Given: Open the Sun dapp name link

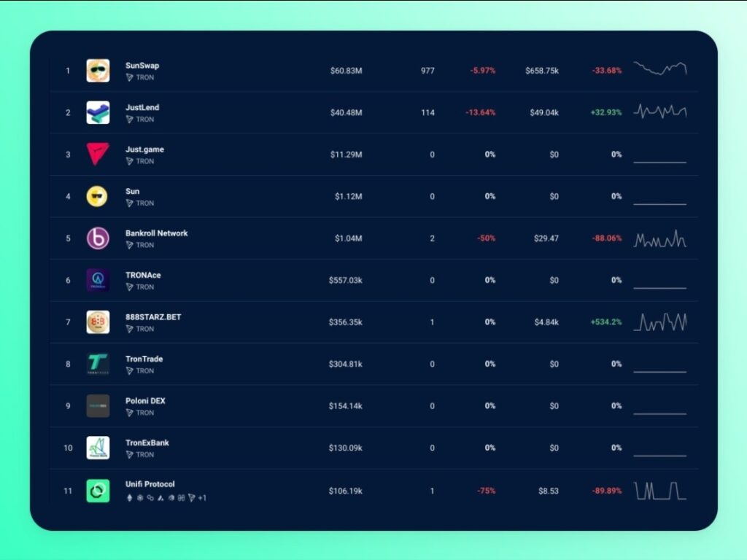Looking at the screenshot, I should 133,191.
